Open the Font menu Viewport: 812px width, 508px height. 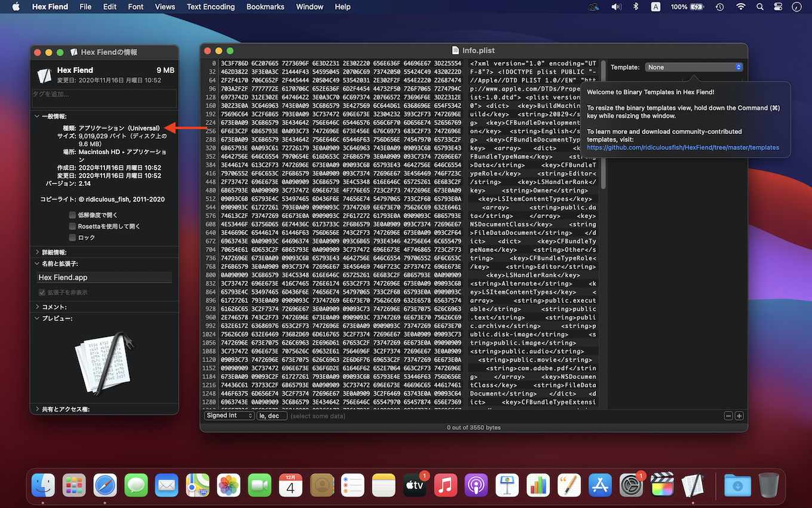136,7
